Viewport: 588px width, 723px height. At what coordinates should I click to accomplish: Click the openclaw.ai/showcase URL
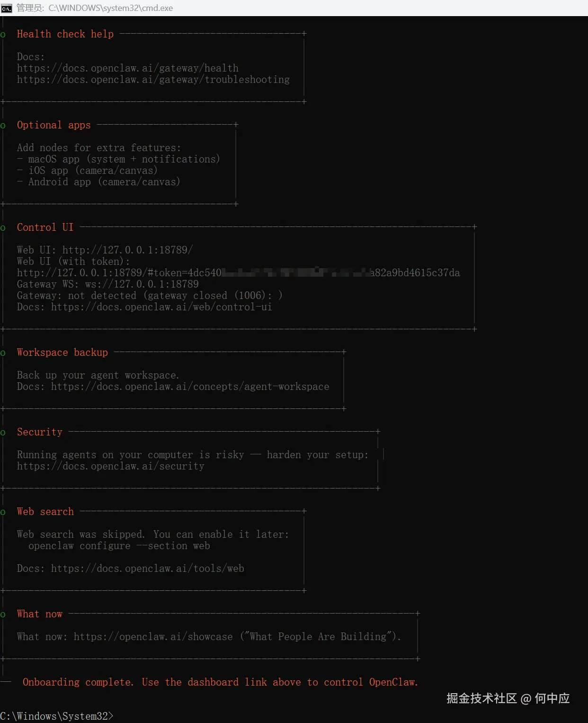153,637
